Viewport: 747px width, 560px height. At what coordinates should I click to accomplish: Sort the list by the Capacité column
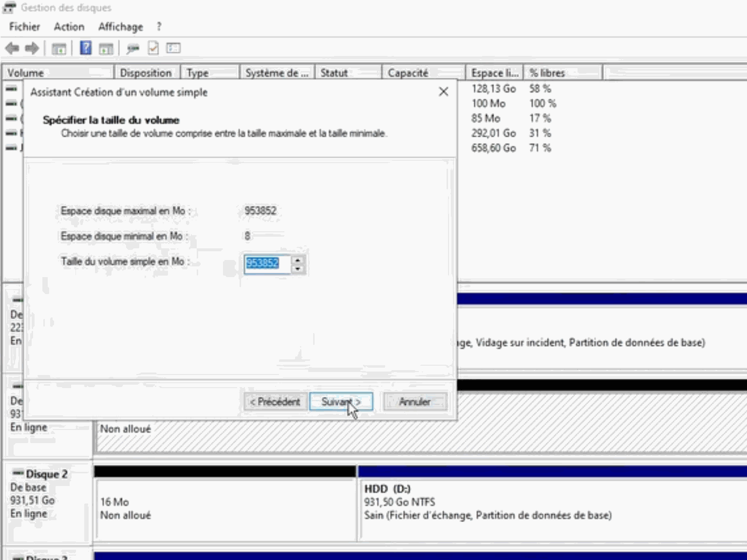point(422,73)
